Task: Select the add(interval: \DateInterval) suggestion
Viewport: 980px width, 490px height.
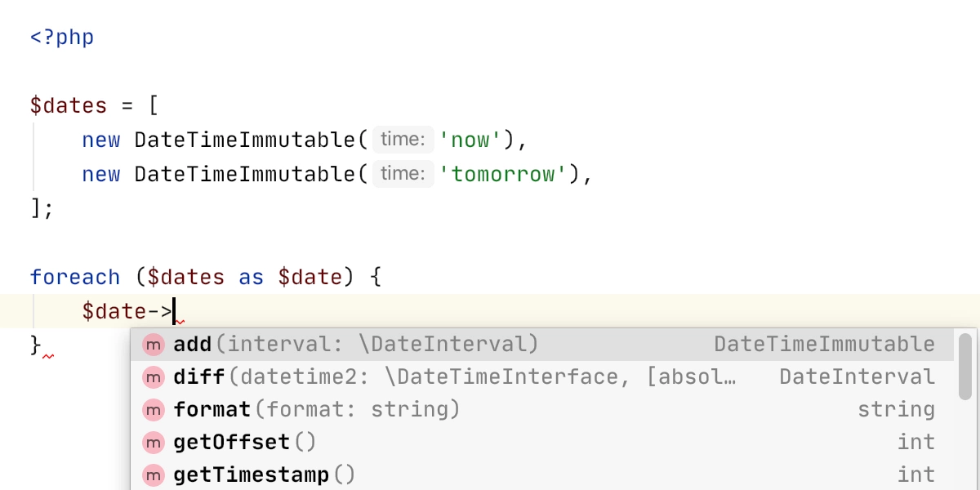Action: point(542,345)
